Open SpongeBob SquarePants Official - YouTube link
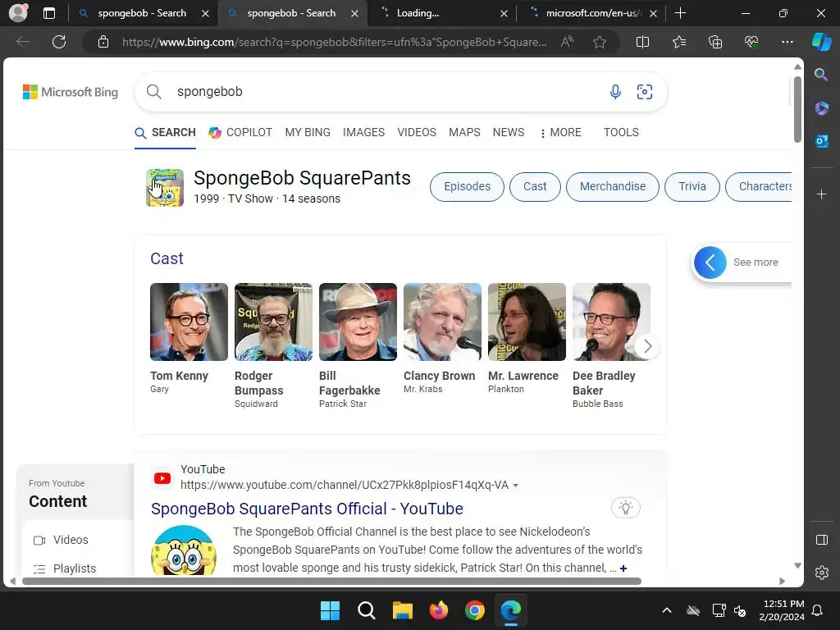 click(x=307, y=509)
